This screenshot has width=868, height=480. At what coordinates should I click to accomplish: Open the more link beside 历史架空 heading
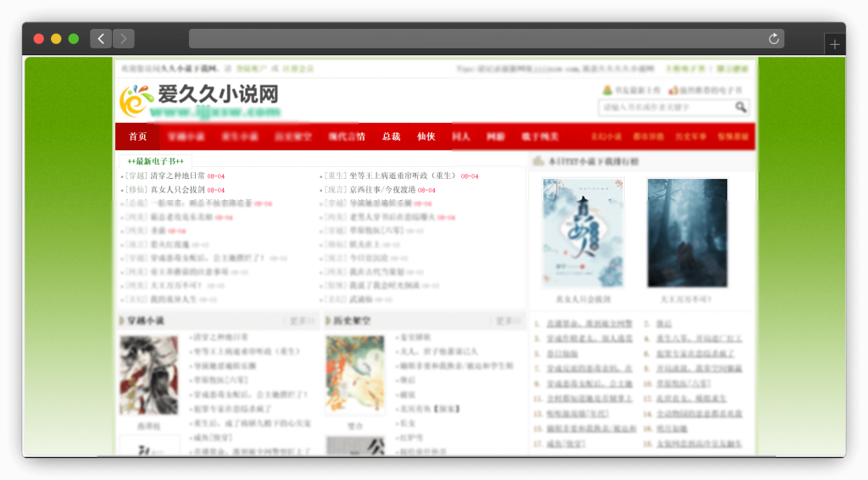coord(508,321)
